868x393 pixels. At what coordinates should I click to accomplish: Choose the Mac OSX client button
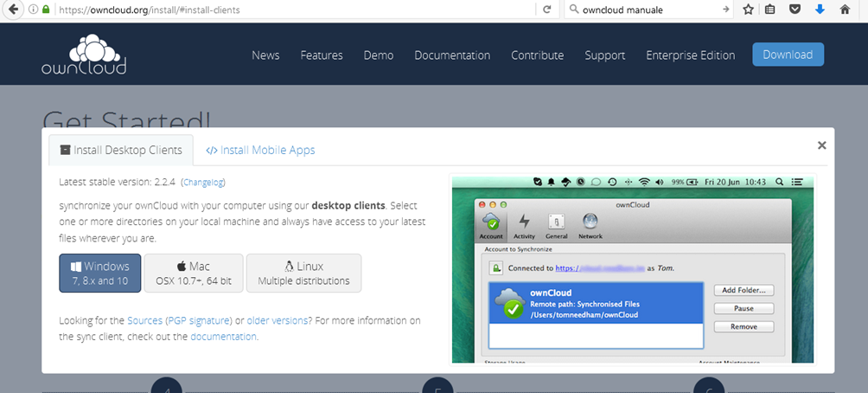[x=194, y=273]
